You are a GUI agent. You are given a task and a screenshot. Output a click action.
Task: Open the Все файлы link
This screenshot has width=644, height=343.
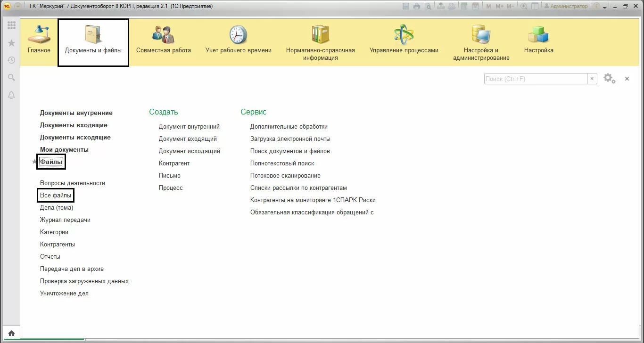pos(56,195)
